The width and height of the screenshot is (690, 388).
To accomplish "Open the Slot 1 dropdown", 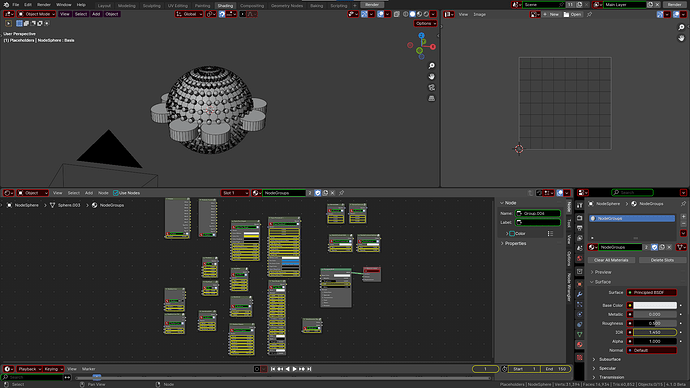I will [235, 193].
